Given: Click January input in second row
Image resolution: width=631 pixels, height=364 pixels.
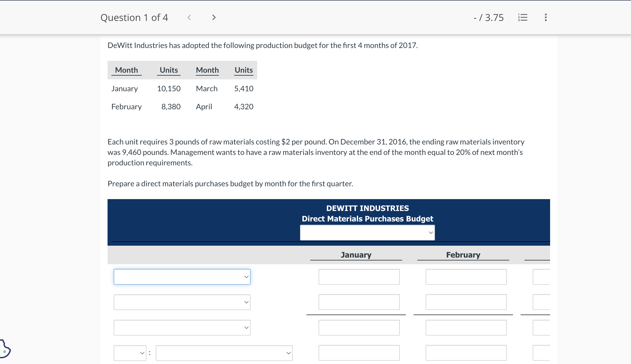Looking at the screenshot, I should [359, 302].
